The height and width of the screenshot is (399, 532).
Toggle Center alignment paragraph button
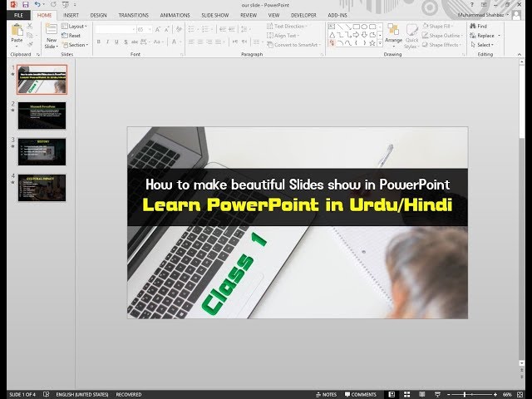[200, 42]
